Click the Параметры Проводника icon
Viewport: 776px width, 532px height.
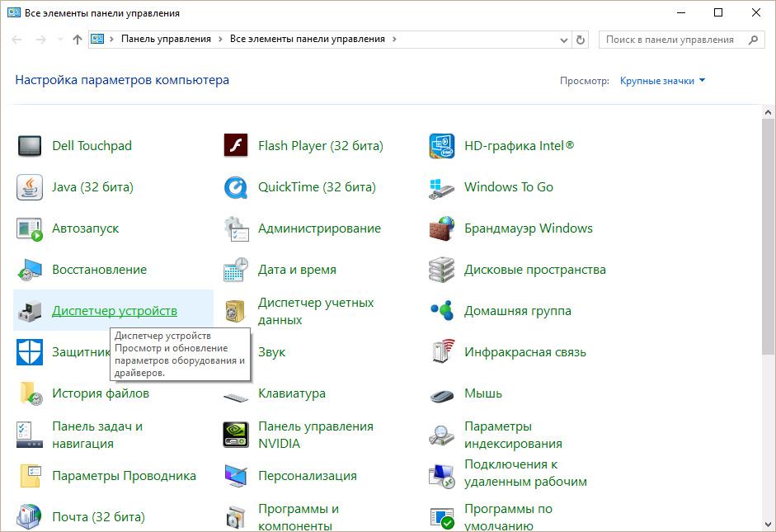[31, 476]
